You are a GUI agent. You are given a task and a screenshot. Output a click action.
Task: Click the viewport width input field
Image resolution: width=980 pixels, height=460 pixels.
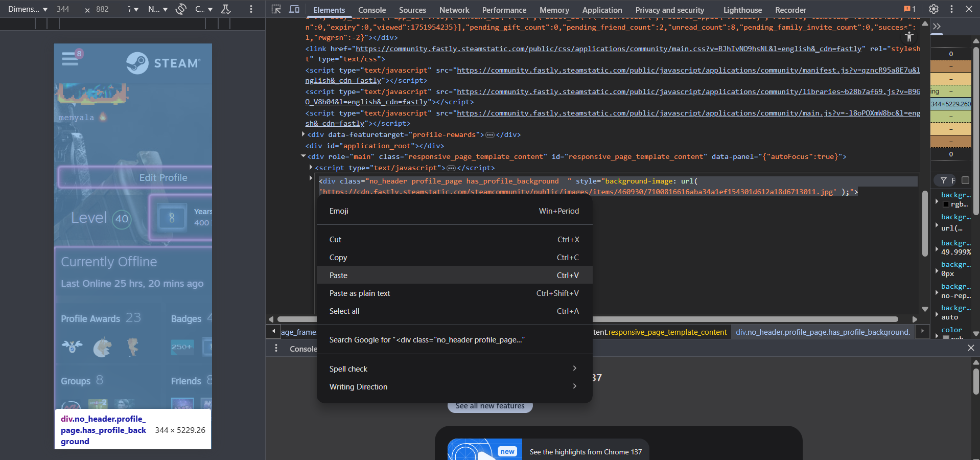click(x=63, y=9)
